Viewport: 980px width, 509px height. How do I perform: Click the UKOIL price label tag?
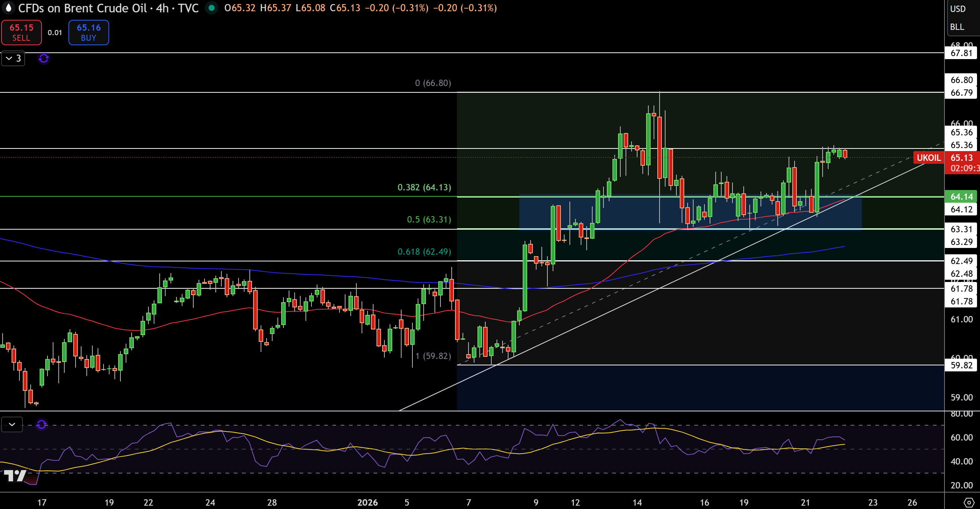coord(929,157)
